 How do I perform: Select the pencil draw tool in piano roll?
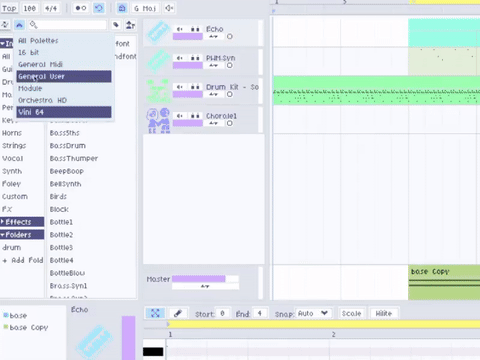point(178,313)
